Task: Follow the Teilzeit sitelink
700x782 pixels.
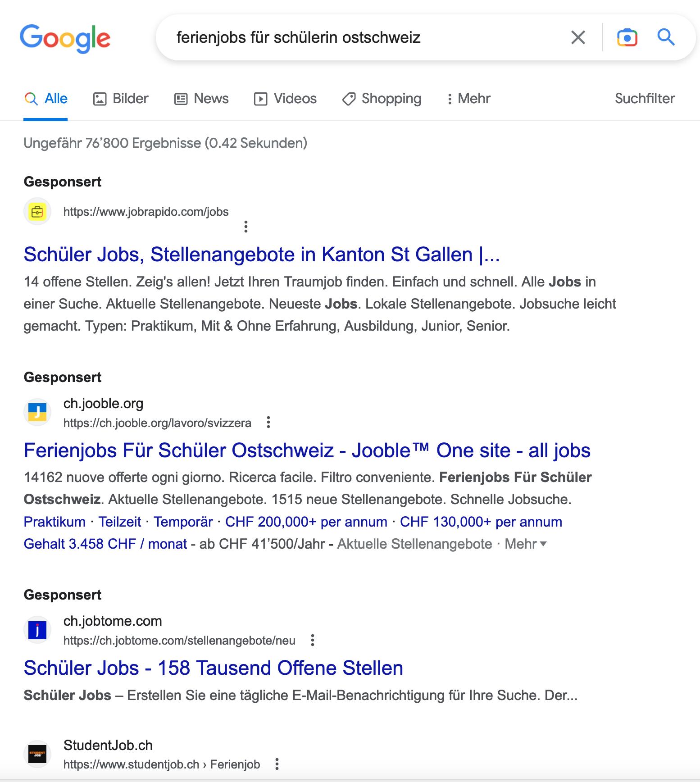Action: [120, 522]
